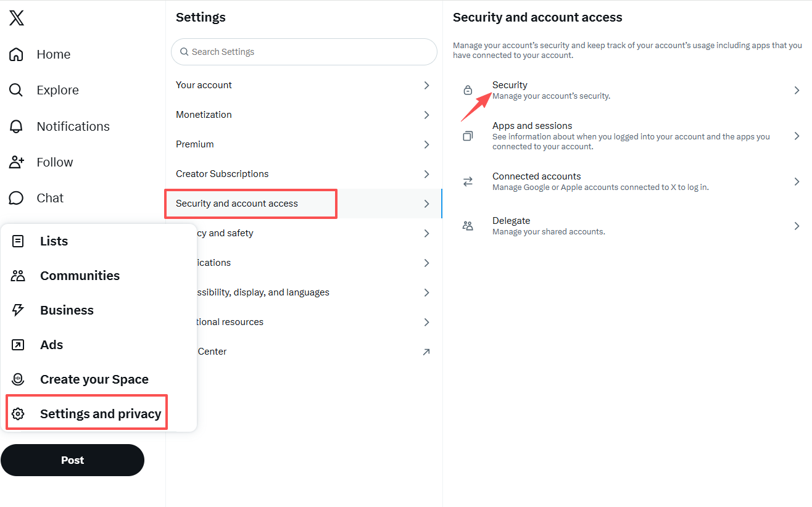The image size is (812, 507).
Task: Focus the Search Settings field
Action: (x=304, y=52)
